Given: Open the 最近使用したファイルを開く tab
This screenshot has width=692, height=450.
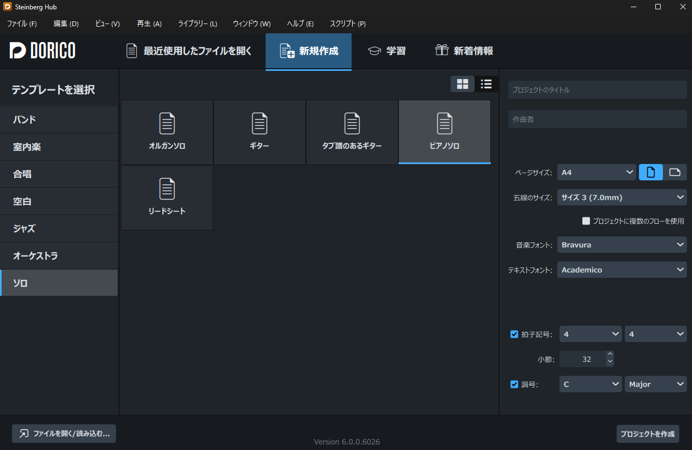Looking at the screenshot, I should click(188, 51).
